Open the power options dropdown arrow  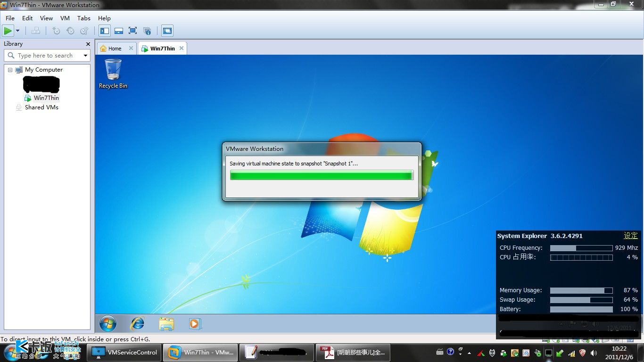[x=18, y=31]
